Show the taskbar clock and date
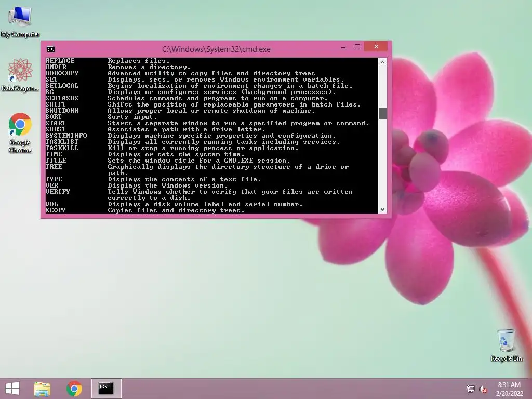532x399 pixels. click(509, 389)
